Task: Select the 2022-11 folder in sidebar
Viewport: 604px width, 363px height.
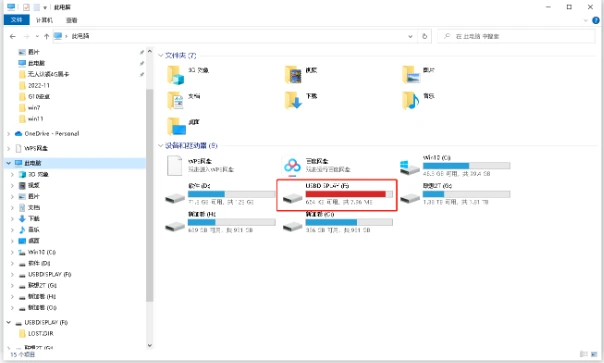Action: (34, 86)
